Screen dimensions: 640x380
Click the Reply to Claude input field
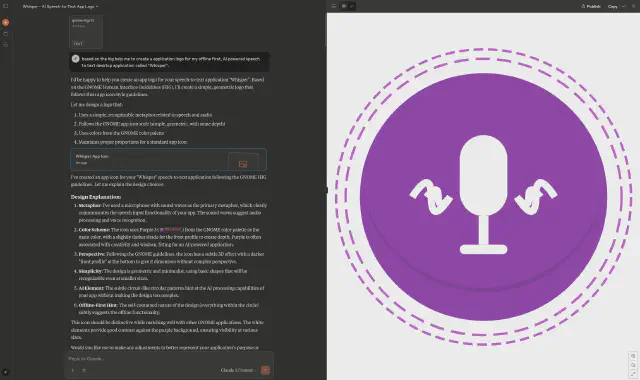(x=169, y=359)
